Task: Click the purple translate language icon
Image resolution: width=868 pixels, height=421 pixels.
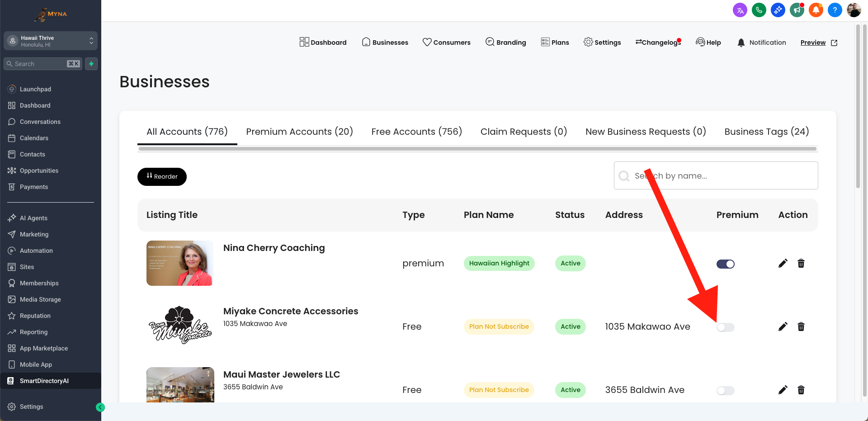Action: point(740,10)
